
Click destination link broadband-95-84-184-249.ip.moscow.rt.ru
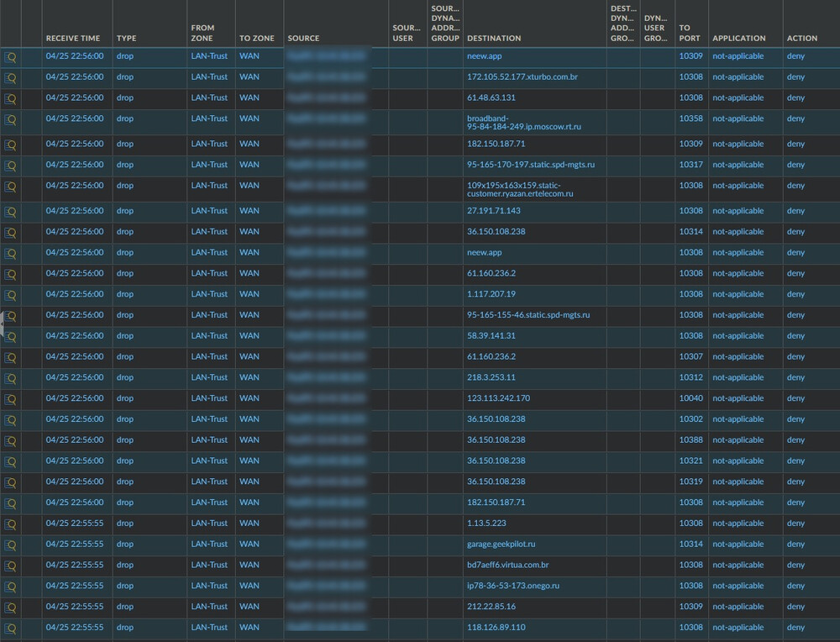pyautogui.click(x=523, y=123)
